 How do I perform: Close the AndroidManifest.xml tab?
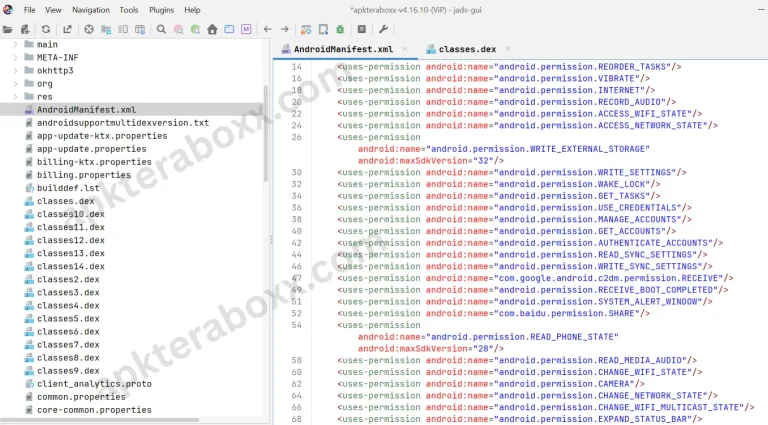(x=405, y=48)
